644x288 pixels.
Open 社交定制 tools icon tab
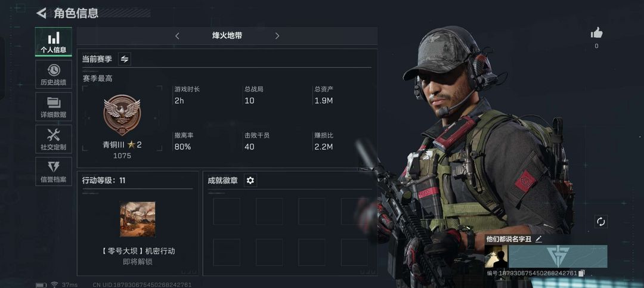click(x=54, y=139)
